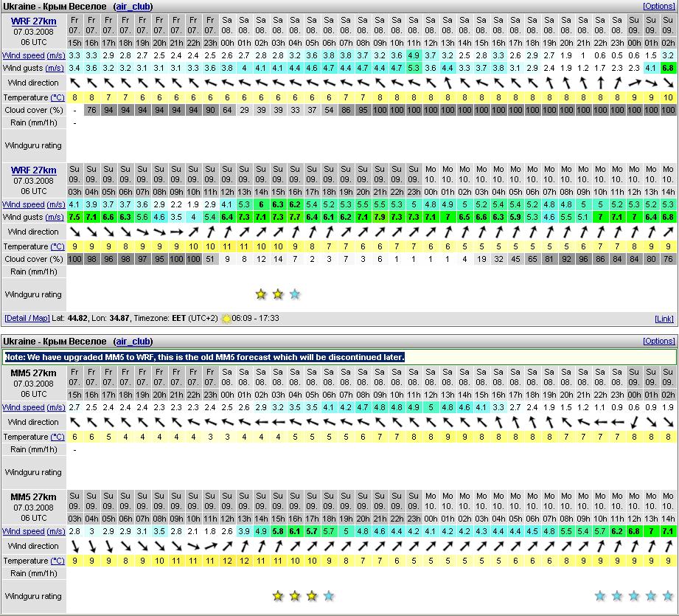Open air_club link in the second panel header
This screenshot has height=616, width=679.
tap(133, 342)
